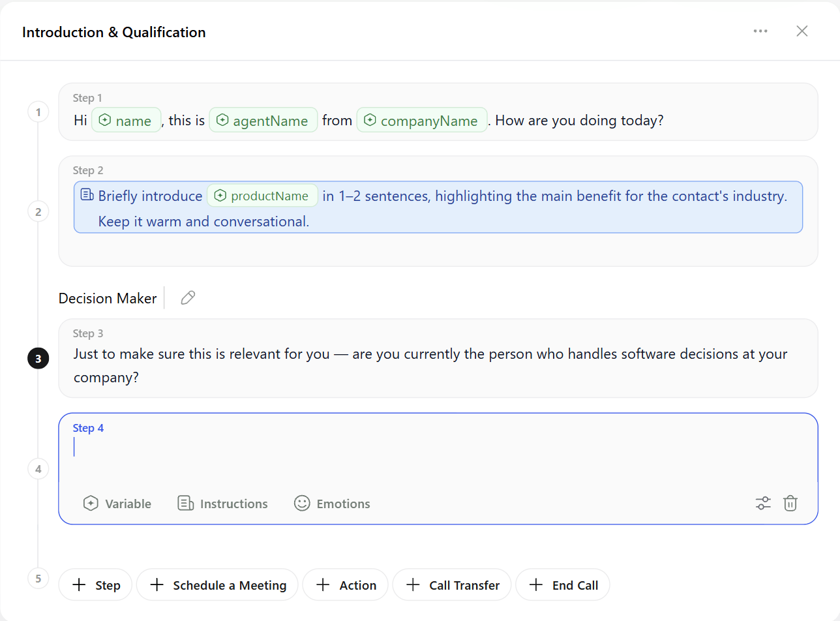This screenshot has width=840, height=621.
Task: Open the three-dot more options menu
Action: coord(760,31)
